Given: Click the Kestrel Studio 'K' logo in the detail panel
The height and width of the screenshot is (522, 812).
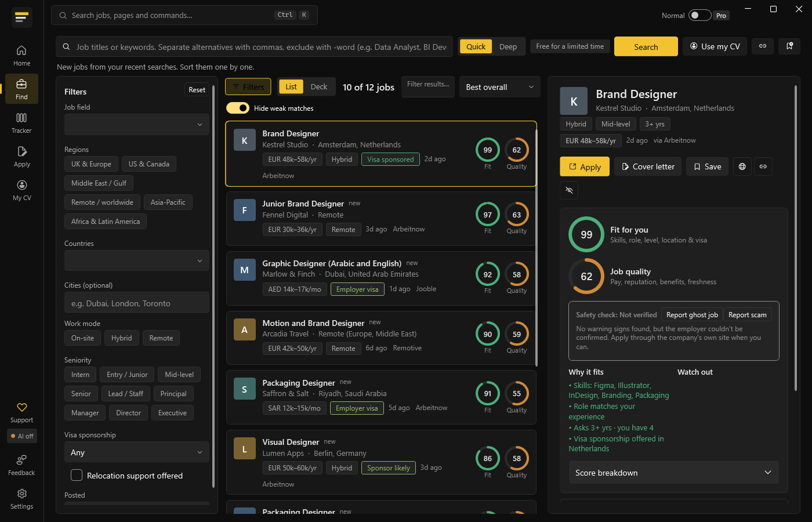Looking at the screenshot, I should (574, 101).
